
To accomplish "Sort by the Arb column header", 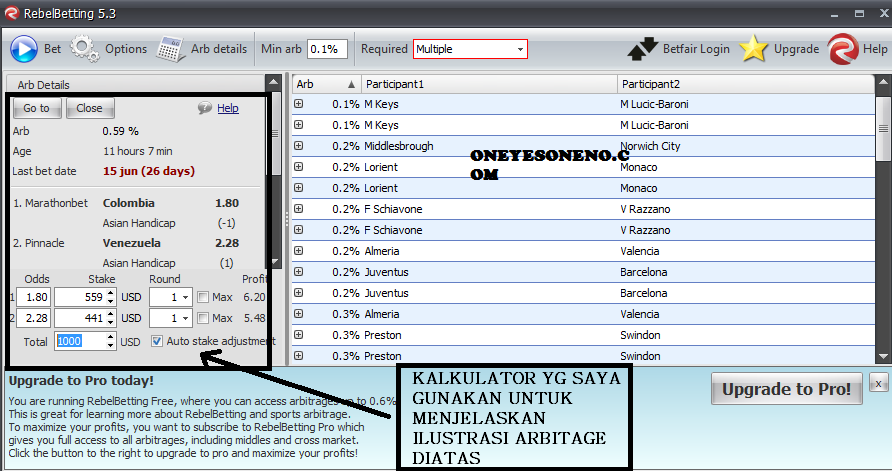I will (326, 84).
